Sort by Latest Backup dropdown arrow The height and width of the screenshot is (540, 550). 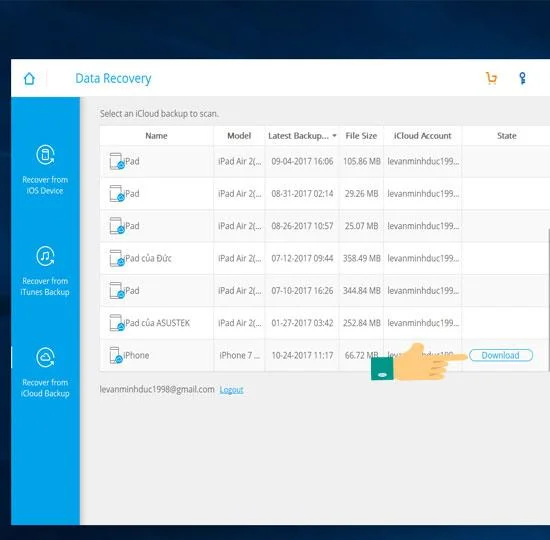334,136
